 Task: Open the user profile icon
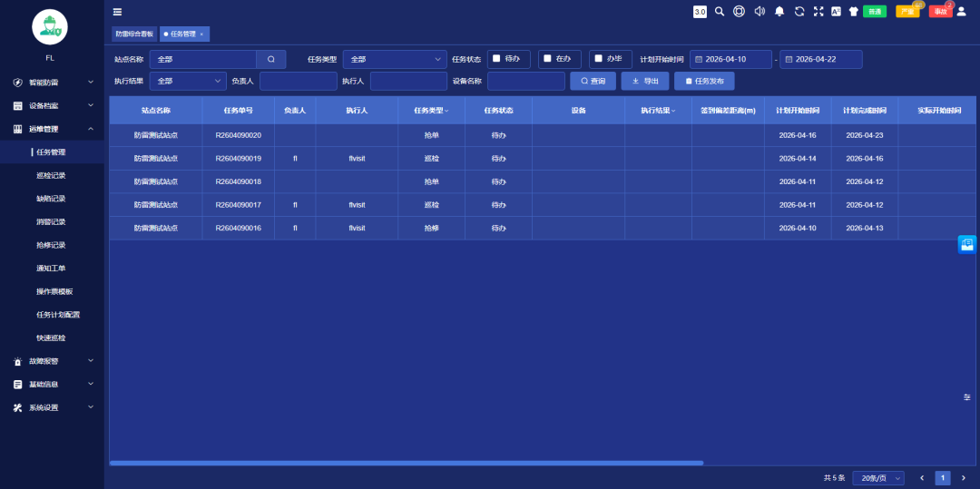[x=961, y=11]
